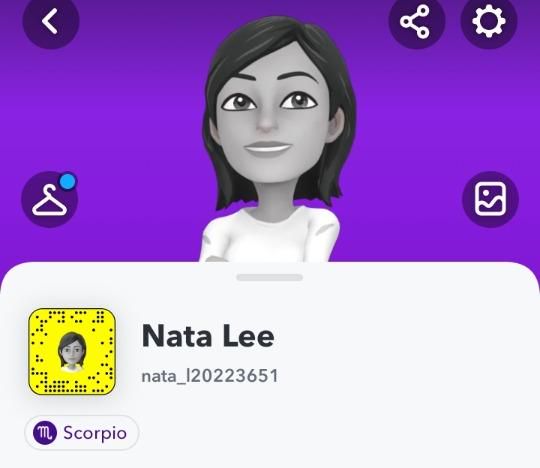Viewport: 540px width, 468px height.
Task: Tap the small Bitmoji inside the Snapcode
Action: [72, 351]
